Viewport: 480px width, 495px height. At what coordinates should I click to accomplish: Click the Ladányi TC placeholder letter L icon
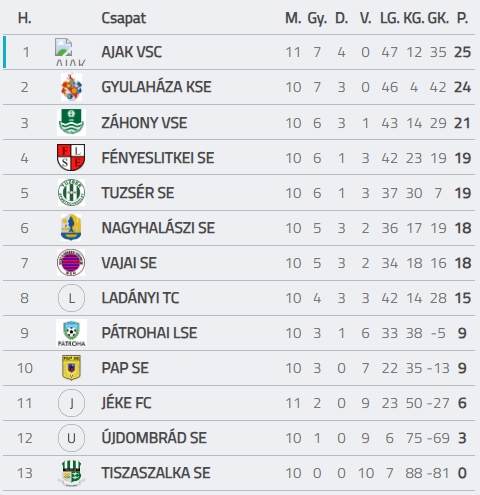coord(71,298)
